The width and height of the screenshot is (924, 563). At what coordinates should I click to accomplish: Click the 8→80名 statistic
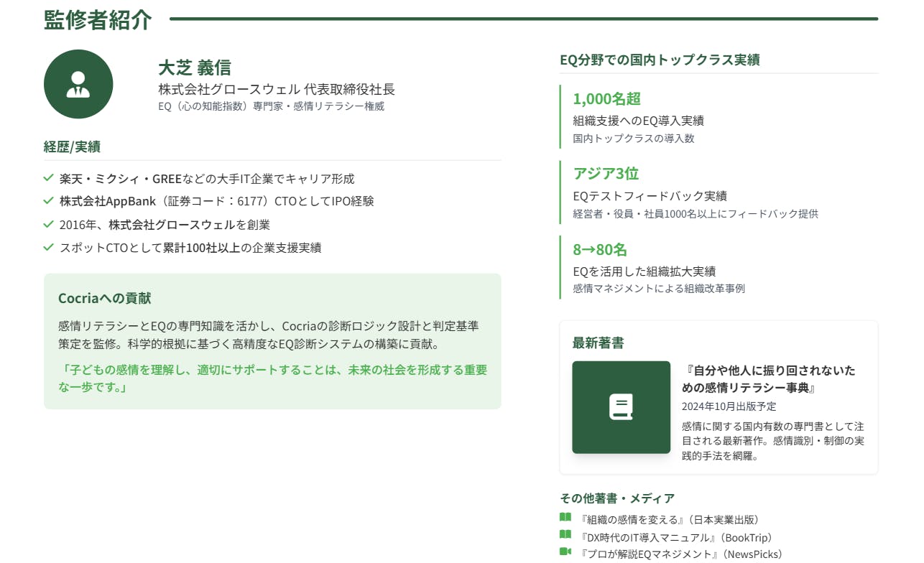click(x=599, y=250)
